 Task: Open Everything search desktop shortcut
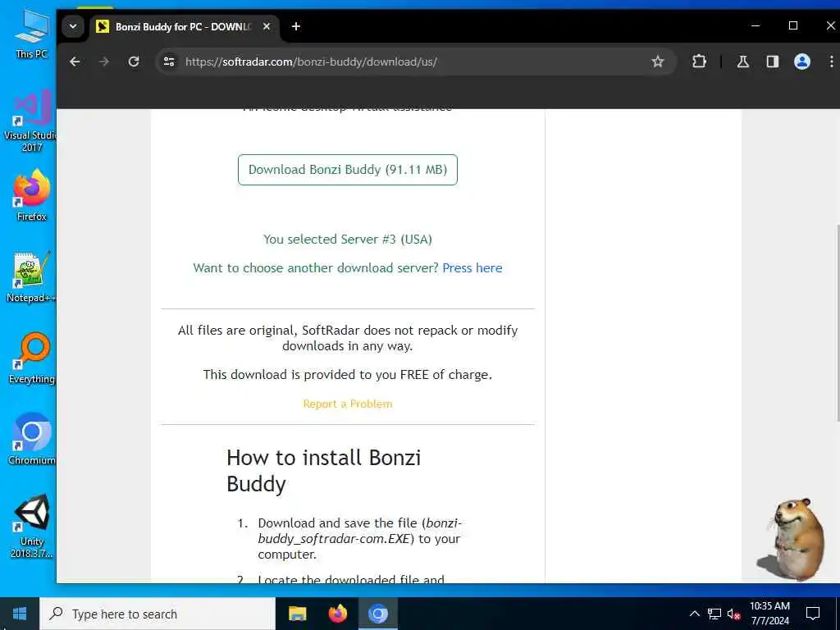(x=31, y=358)
